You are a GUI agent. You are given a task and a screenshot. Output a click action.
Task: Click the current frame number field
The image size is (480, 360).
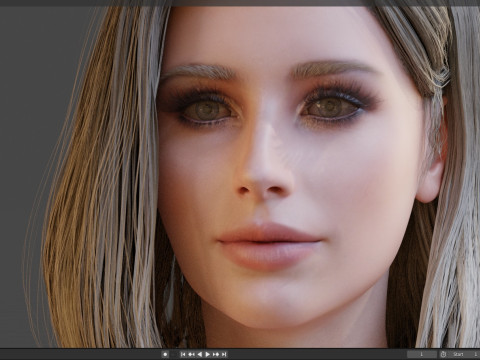422,354
